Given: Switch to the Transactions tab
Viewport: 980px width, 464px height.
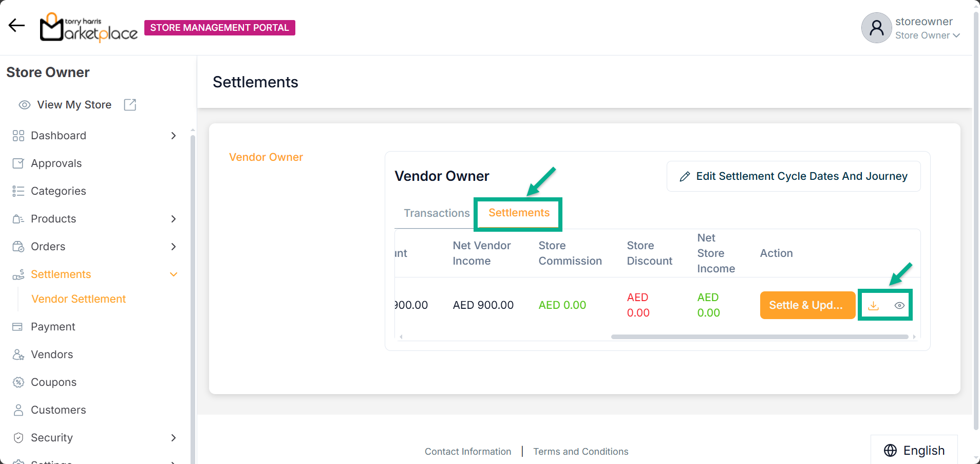Looking at the screenshot, I should [x=437, y=213].
